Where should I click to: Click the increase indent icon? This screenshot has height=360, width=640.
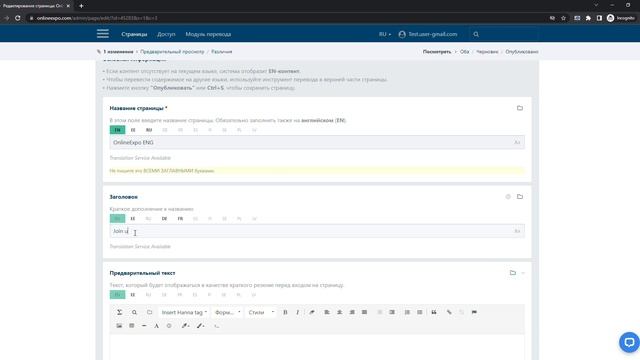pos(392,312)
